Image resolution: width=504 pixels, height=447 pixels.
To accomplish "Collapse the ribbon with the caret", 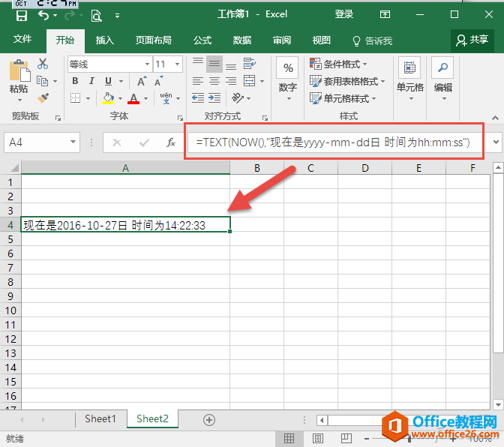I will [495, 118].
